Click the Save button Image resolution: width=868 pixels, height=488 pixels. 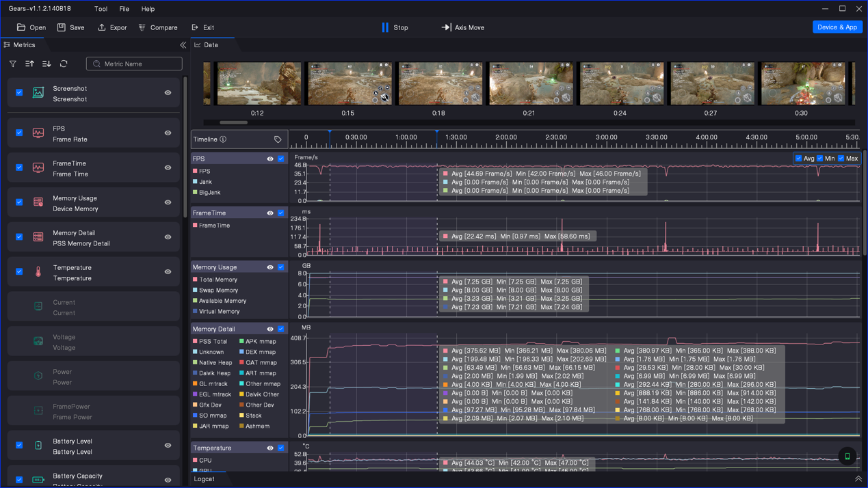pyautogui.click(x=70, y=27)
